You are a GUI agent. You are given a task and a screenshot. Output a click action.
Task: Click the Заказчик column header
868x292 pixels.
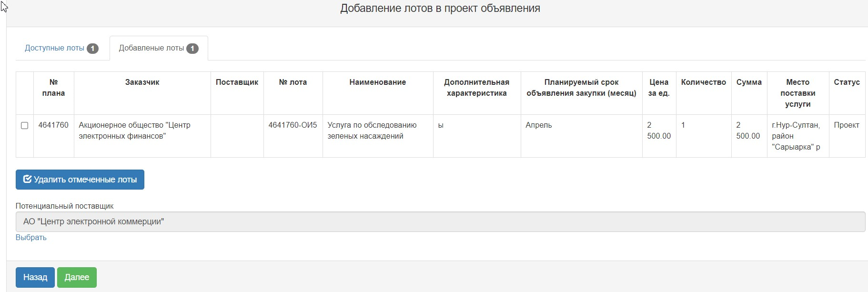pyautogui.click(x=142, y=82)
